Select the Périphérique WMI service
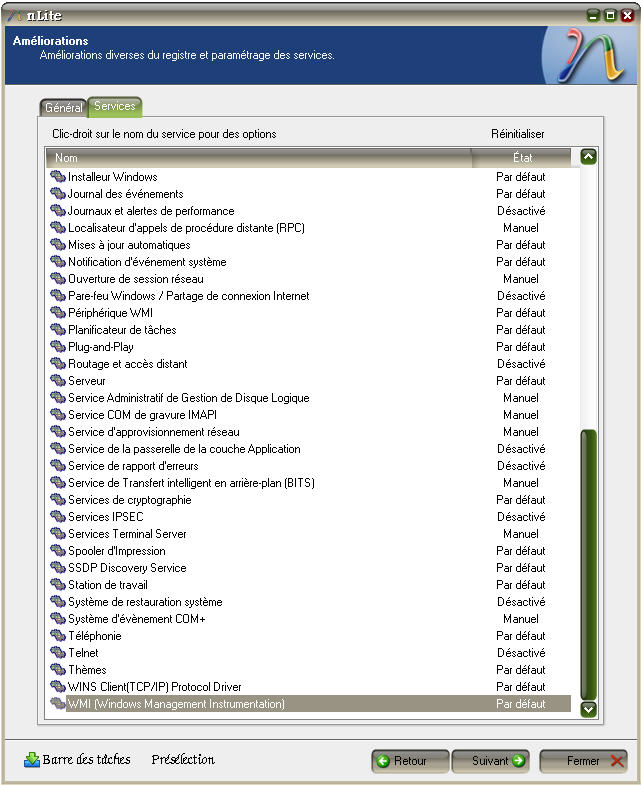641x785 pixels. coord(308,313)
